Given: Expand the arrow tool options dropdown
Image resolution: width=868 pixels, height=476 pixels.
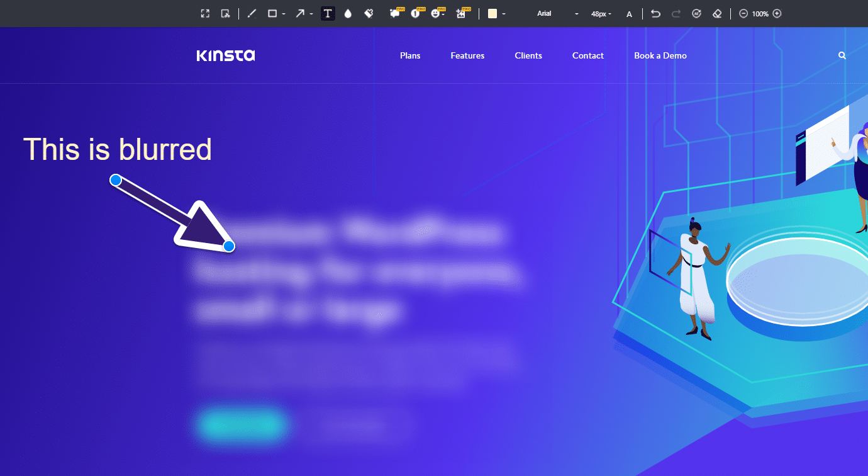Looking at the screenshot, I should pyautogui.click(x=311, y=14).
